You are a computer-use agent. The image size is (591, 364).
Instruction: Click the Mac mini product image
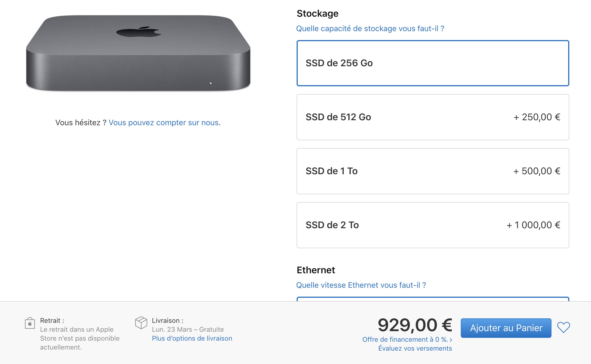(138, 53)
